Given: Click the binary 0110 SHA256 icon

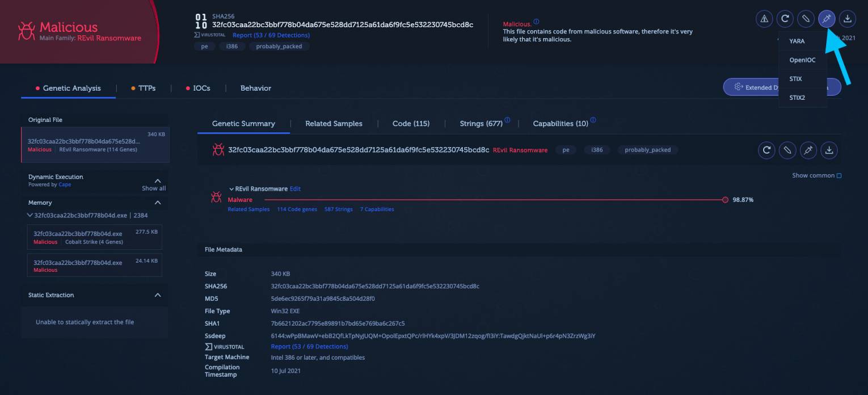Looking at the screenshot, I should 200,21.
